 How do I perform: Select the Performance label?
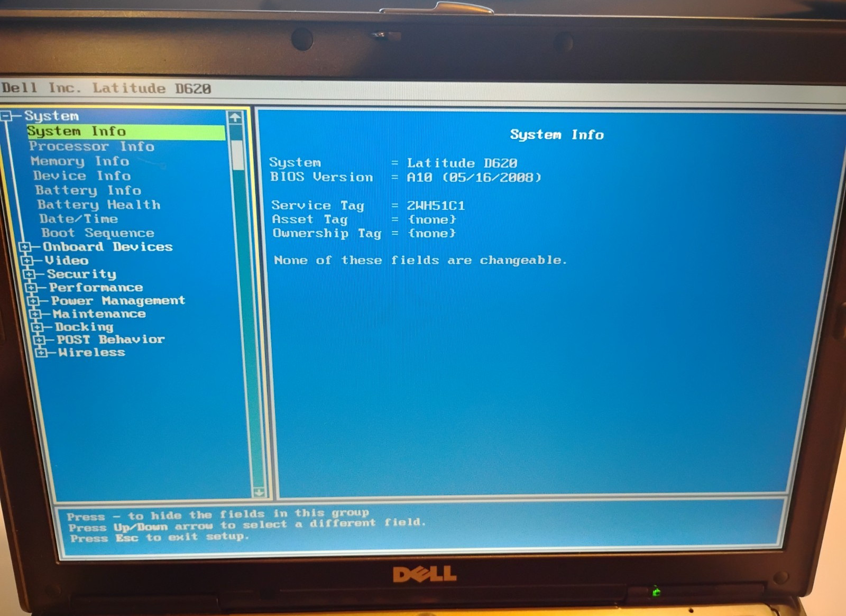tap(96, 288)
